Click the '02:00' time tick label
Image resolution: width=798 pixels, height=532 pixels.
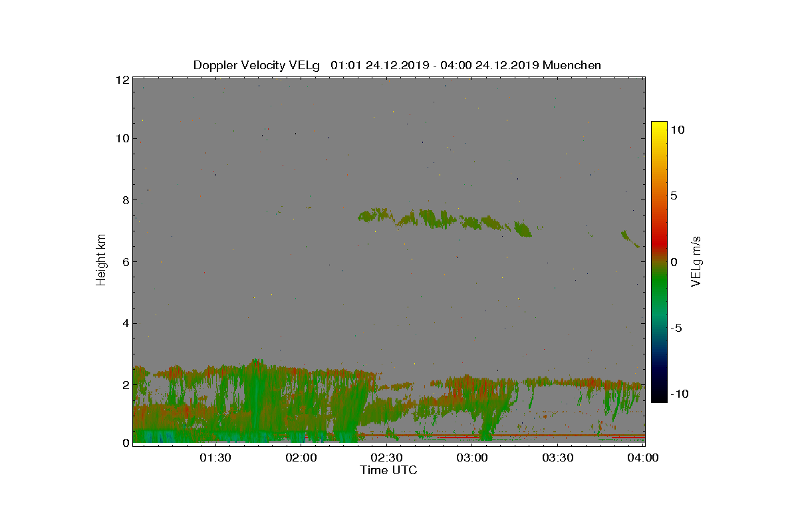pos(302,458)
